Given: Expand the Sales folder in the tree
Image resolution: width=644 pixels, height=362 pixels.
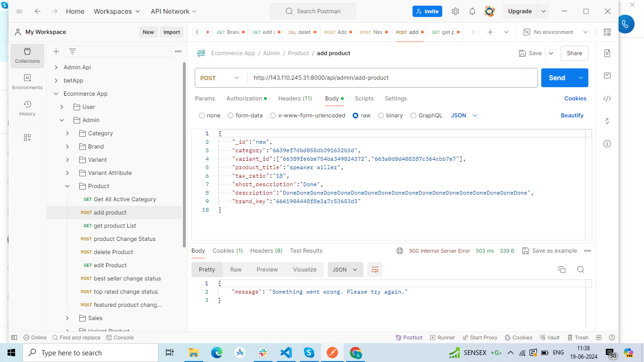Looking at the screenshot, I should coord(67,318).
